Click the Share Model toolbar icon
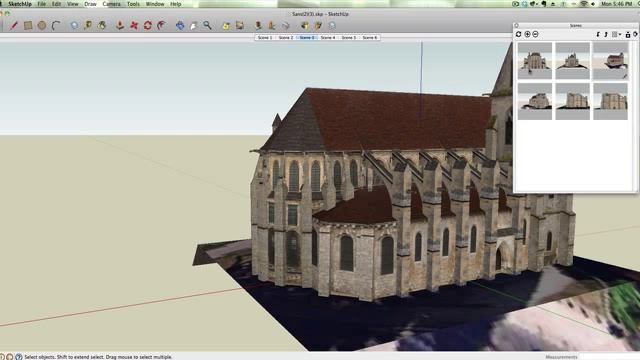Image resolution: width=640 pixels, height=360 pixels. point(318,26)
